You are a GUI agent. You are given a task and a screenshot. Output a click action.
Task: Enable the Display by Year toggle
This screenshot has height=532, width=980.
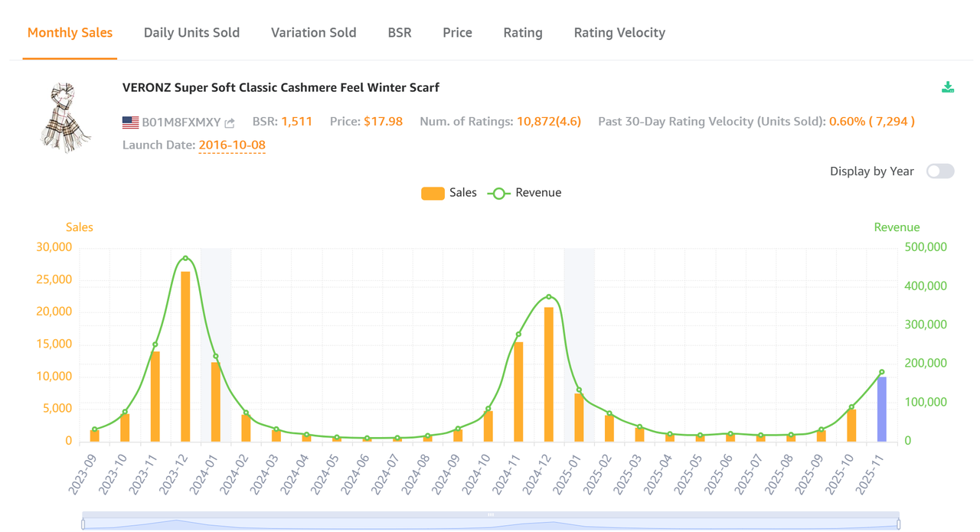(940, 171)
